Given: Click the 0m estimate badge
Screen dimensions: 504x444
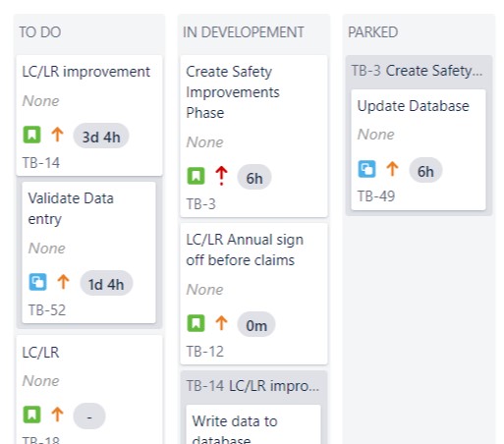Looking at the screenshot, I should click(256, 325).
